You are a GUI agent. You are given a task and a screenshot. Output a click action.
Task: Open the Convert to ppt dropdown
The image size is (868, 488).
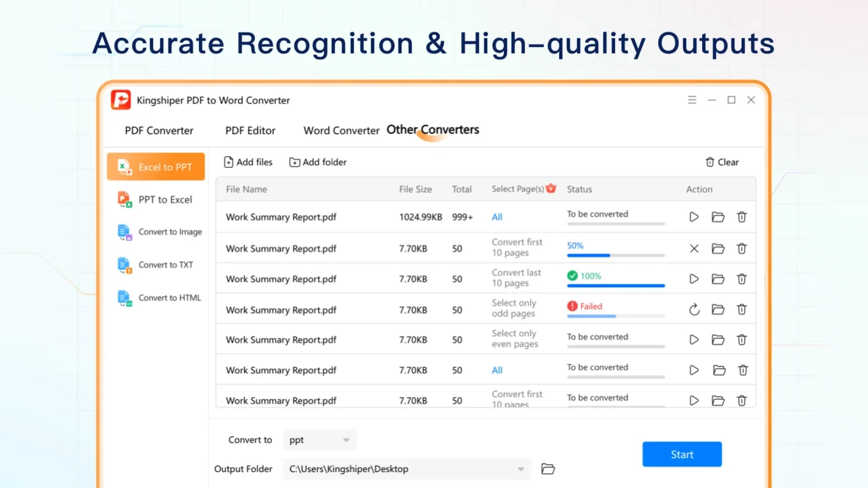click(x=320, y=440)
